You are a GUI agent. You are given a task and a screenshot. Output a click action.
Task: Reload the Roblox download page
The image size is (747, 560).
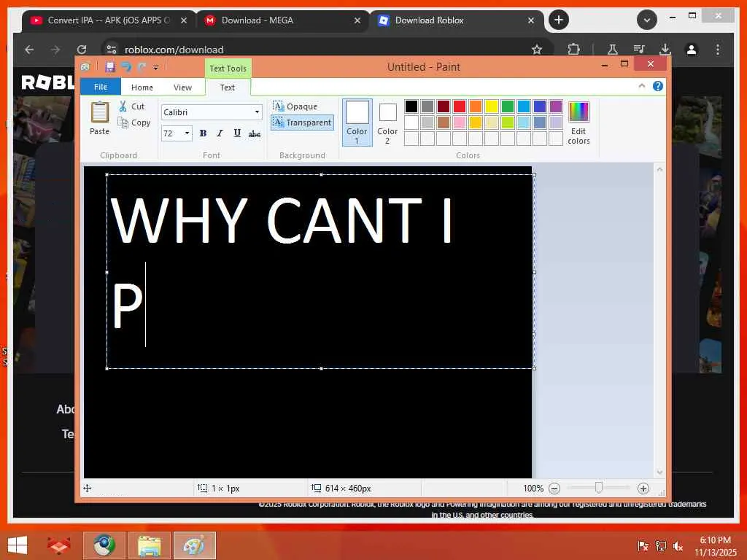[82, 50]
